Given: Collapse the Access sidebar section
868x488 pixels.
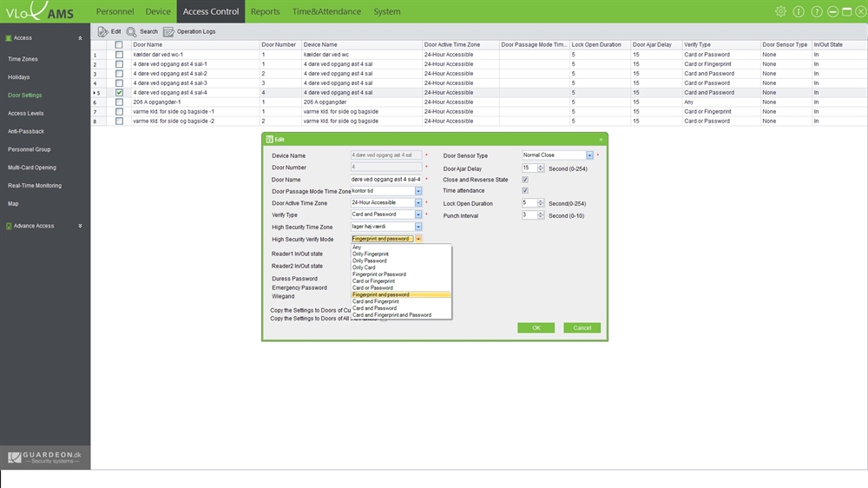Looking at the screenshot, I should 80,38.
